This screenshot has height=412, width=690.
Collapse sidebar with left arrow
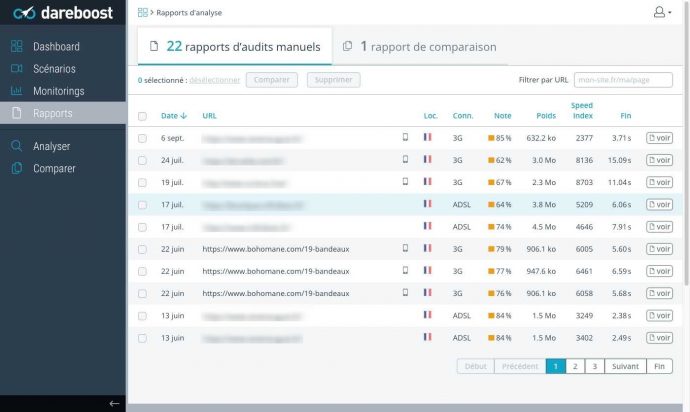pos(114,403)
